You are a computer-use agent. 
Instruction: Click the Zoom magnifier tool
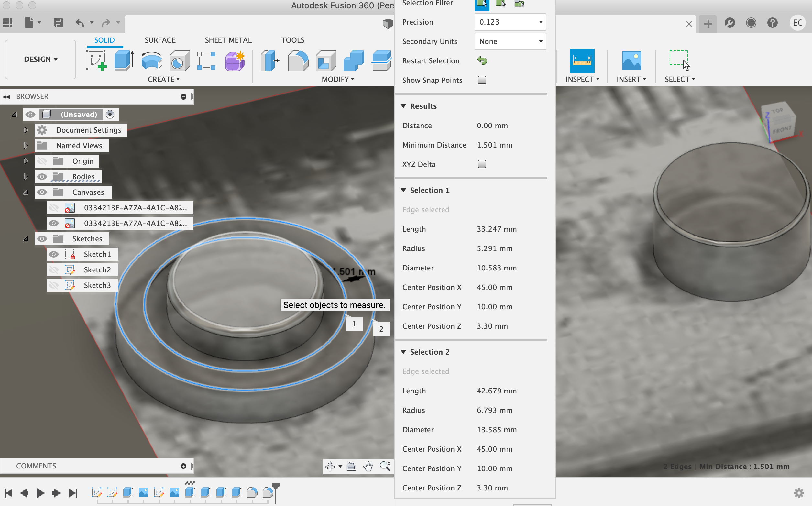[x=385, y=466]
